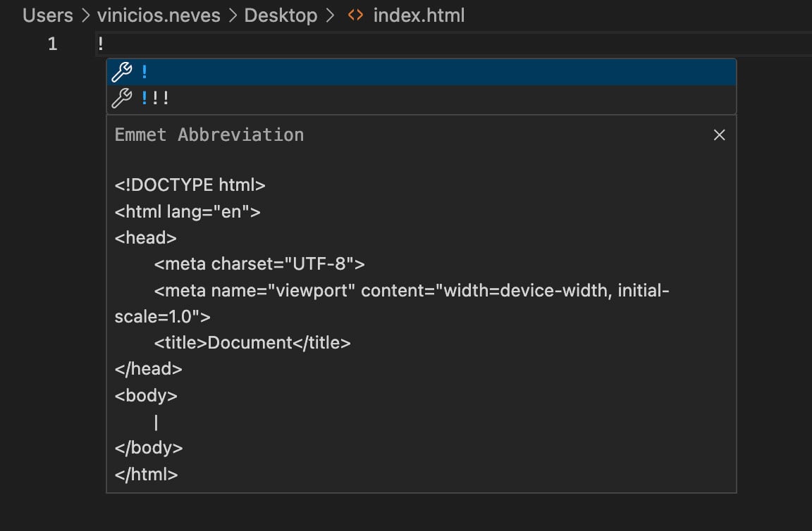This screenshot has width=812, height=531.
Task: Open the Desktop breadcrumb folder
Action: 281,15
